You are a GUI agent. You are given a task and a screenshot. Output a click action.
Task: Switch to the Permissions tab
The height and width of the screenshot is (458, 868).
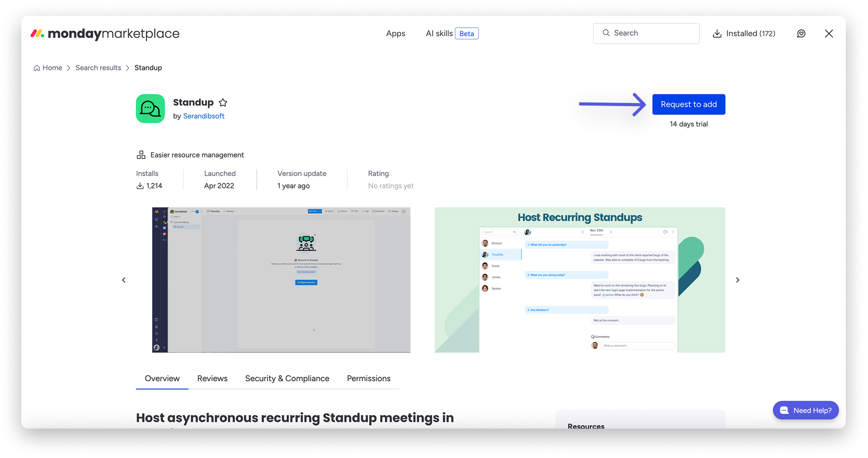(x=368, y=379)
